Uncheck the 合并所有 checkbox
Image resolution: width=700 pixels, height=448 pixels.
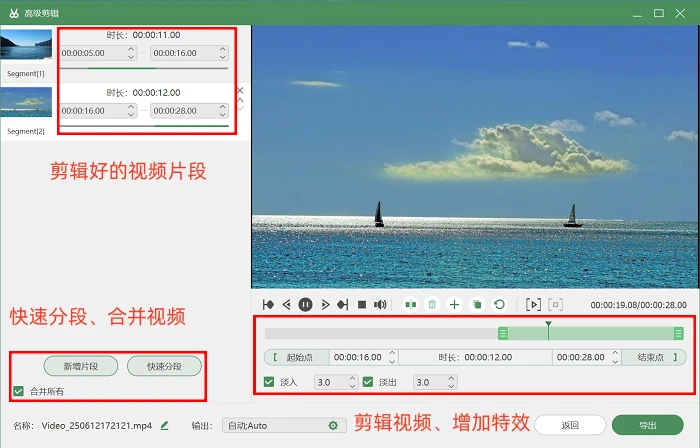[18, 391]
